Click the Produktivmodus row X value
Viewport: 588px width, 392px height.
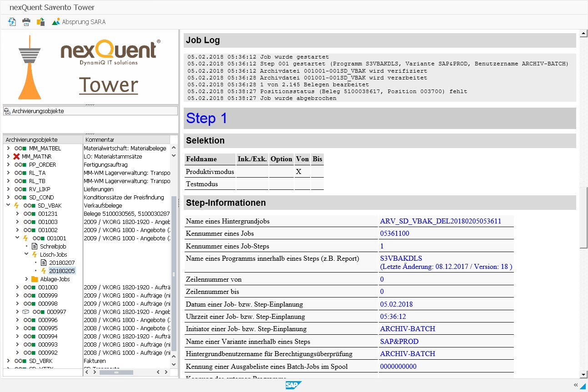pyautogui.click(x=298, y=172)
